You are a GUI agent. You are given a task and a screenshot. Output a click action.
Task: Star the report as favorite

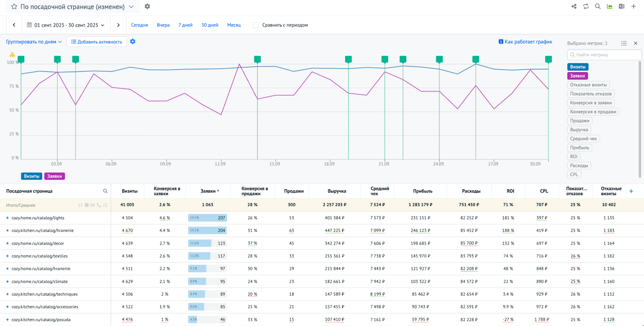[x=14, y=7]
